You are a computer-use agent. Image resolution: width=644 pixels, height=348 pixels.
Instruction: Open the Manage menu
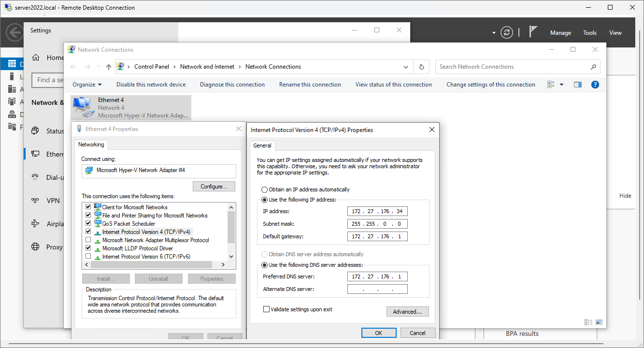[x=560, y=33]
